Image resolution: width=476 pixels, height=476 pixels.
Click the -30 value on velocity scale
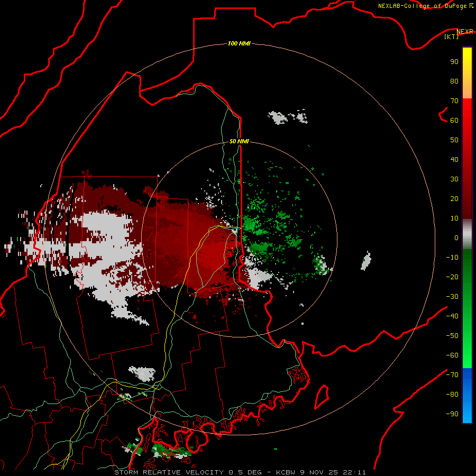pos(452,296)
